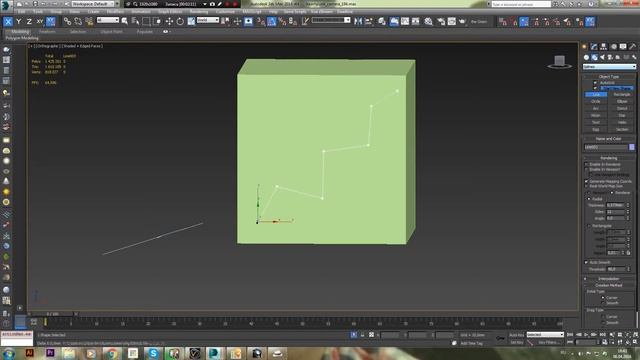Screen dimensions: 640x360
Task: Open the reference coordinate system dropdown
Action: pyautogui.click(x=208, y=20)
